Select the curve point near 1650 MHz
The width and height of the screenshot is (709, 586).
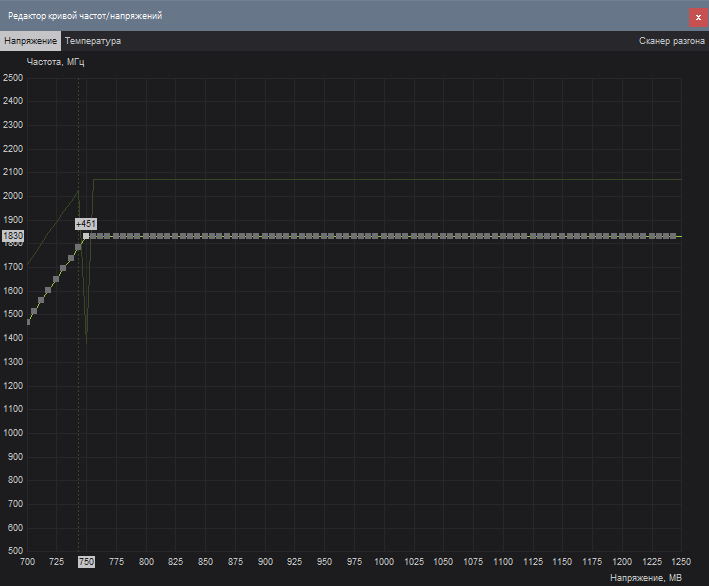[x=56, y=279]
